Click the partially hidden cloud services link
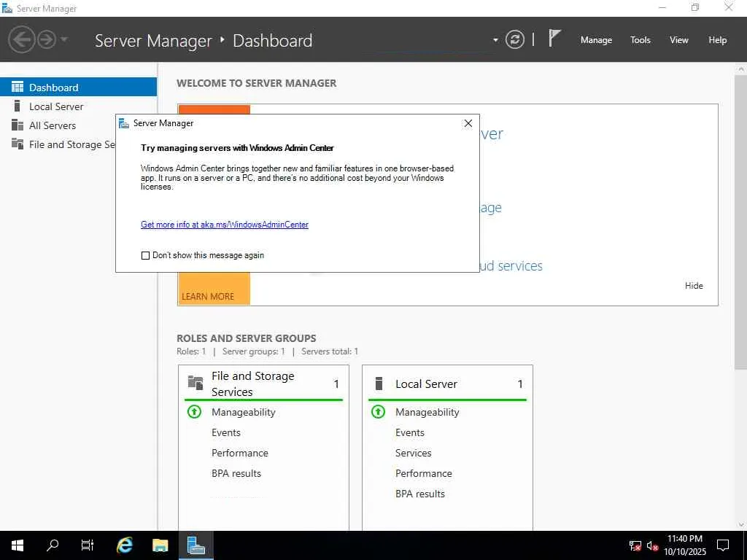The image size is (747, 560). (x=511, y=265)
